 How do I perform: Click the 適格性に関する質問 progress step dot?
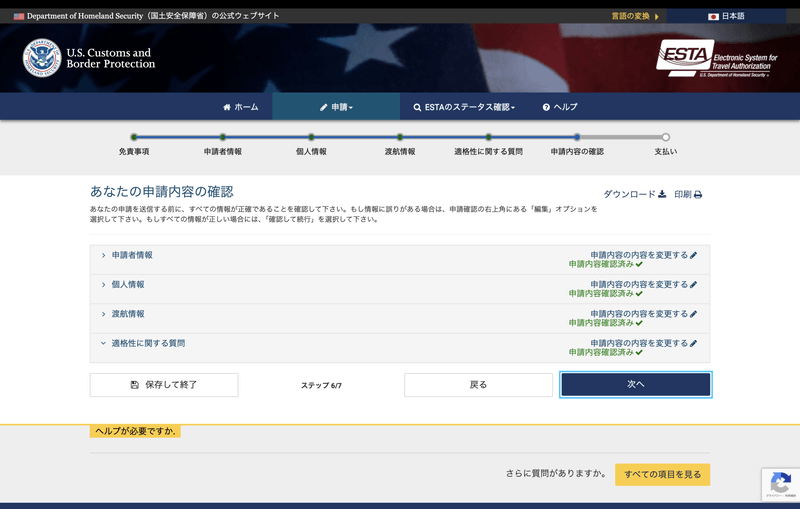coord(488,137)
